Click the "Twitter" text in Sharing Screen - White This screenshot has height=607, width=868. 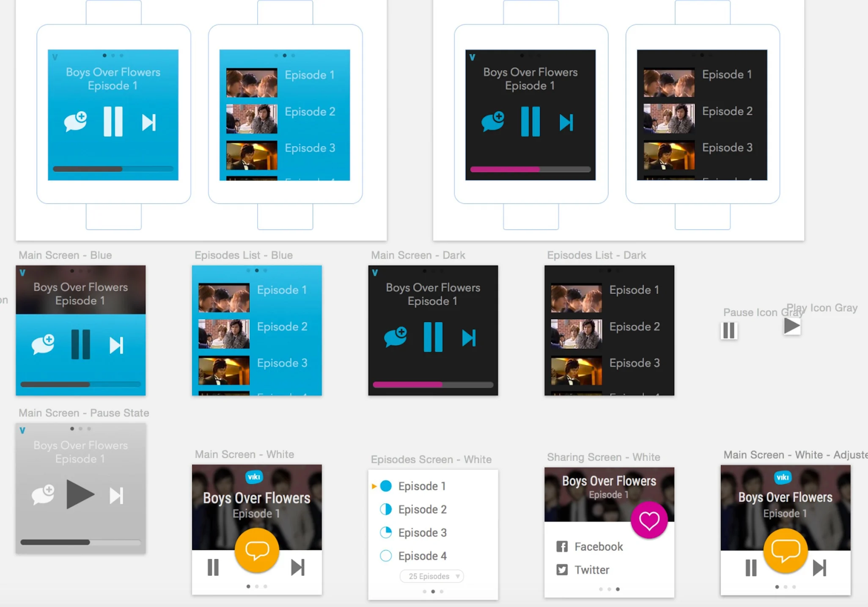(592, 570)
